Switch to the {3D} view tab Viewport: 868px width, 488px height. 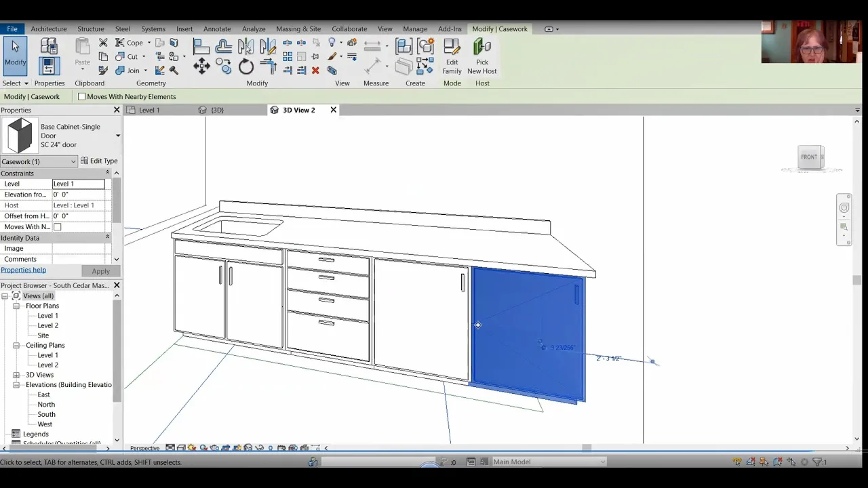[x=217, y=110]
